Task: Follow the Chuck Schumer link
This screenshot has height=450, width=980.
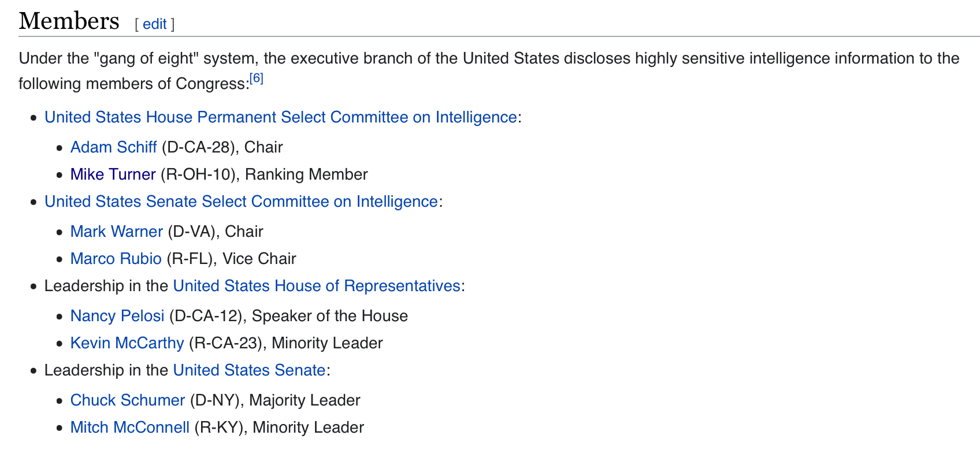Action: (127, 400)
